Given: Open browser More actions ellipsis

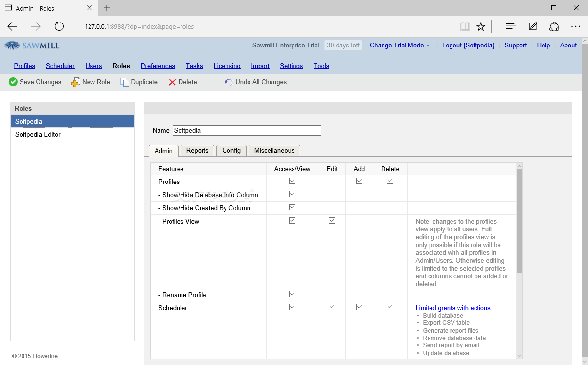Looking at the screenshot, I should [x=576, y=26].
